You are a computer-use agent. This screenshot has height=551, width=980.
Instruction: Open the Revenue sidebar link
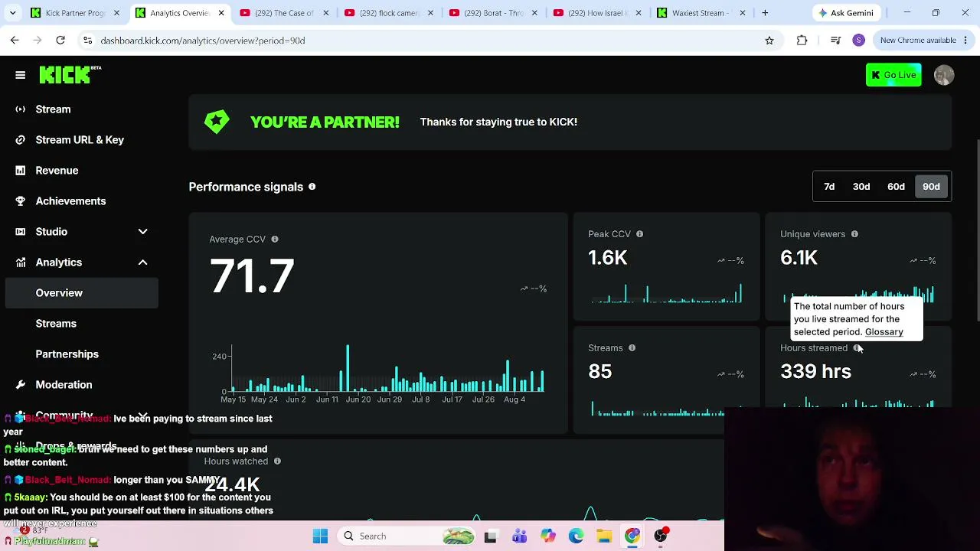coord(57,171)
